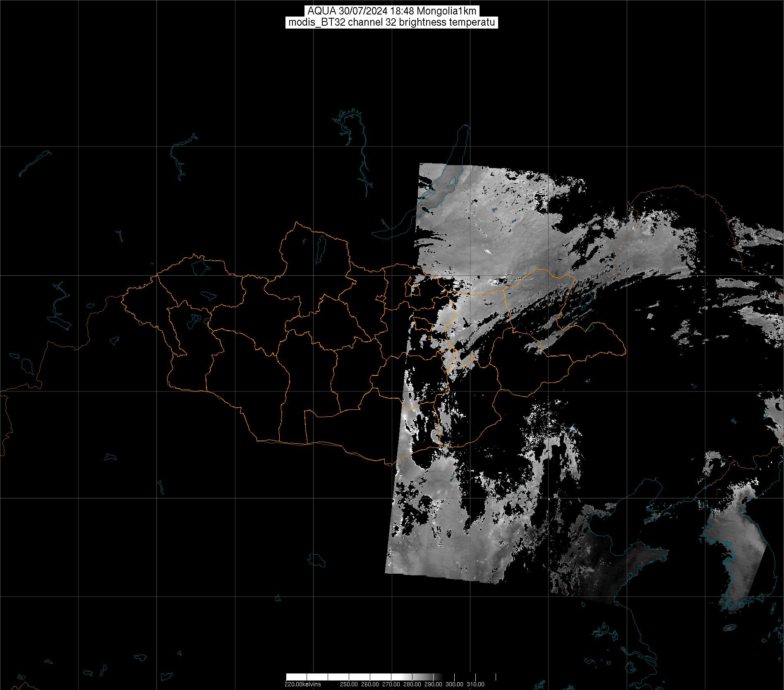Image resolution: width=784 pixels, height=690 pixels.
Task: Click the 300.00 colorbar label
Action: click(x=455, y=684)
